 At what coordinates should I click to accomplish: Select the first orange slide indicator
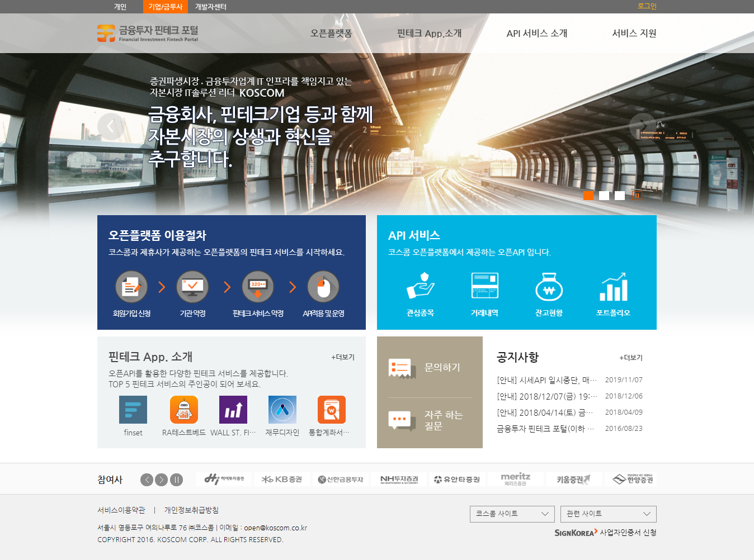click(x=588, y=195)
